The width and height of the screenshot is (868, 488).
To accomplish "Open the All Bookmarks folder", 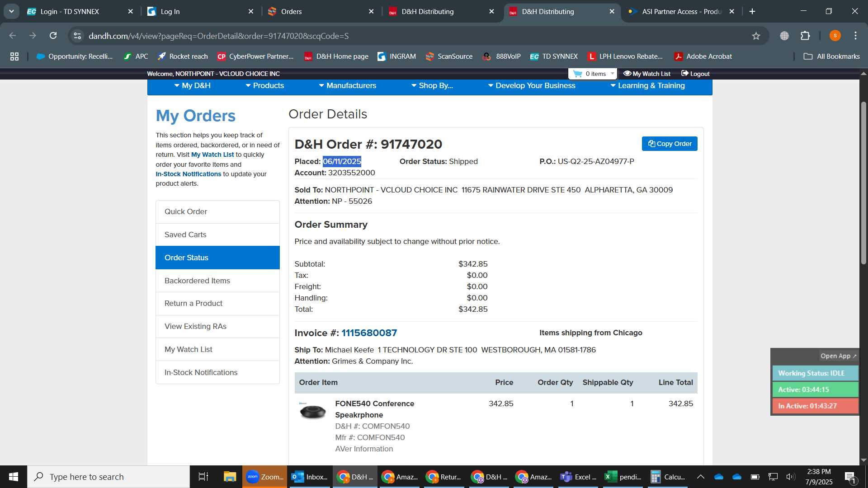I will [831, 56].
